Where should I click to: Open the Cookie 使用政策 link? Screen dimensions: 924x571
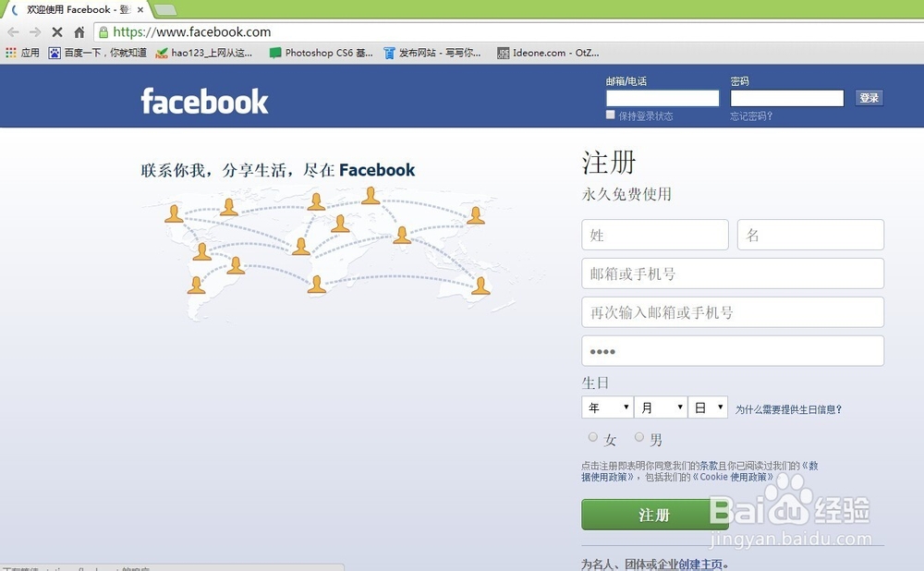(x=735, y=477)
